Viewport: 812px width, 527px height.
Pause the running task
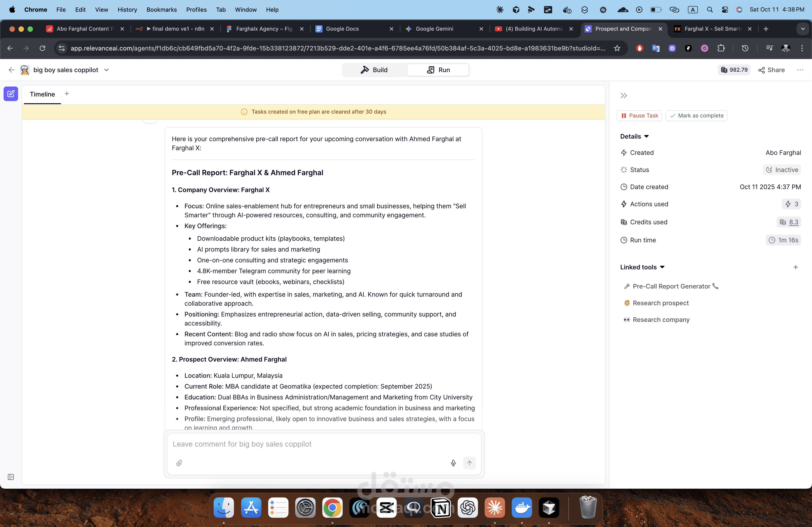[x=639, y=116]
